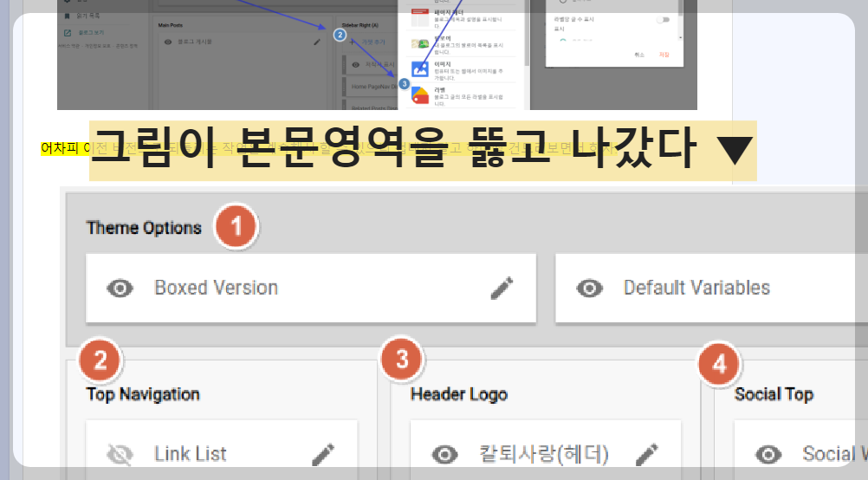Toggle visibility eye of 칼퇴사랑(헤더) gadget
Viewport: 868px width, 480px height.
click(444, 455)
